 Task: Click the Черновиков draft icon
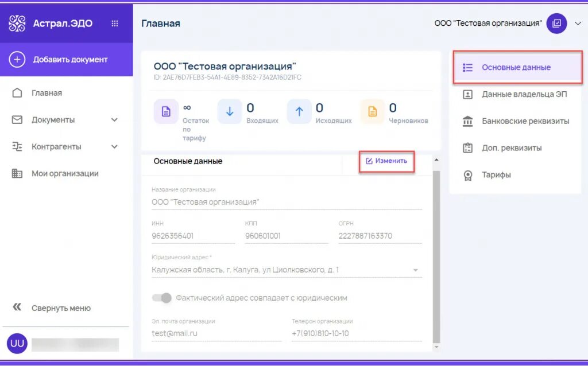[372, 111]
